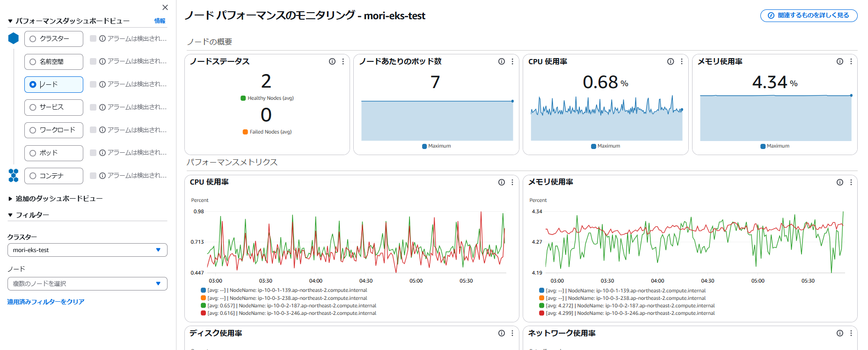Open options menu for ネットワーク使用率 widget
868x350 pixels.
tap(851, 333)
